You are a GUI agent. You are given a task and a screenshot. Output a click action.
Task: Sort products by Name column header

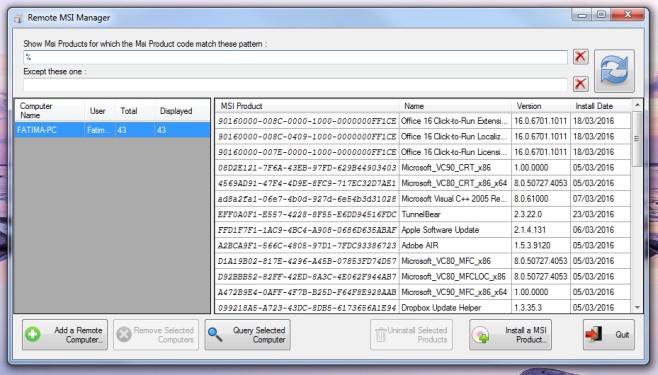click(x=455, y=106)
